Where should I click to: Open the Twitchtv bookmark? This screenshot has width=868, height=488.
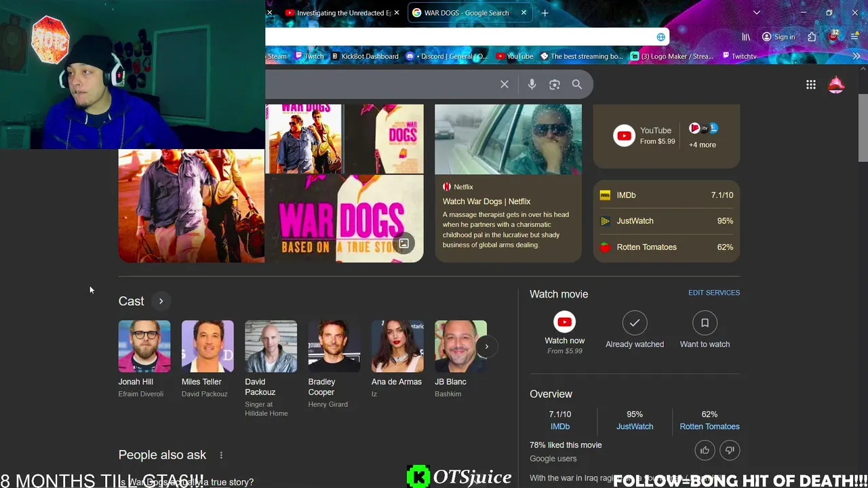click(739, 56)
